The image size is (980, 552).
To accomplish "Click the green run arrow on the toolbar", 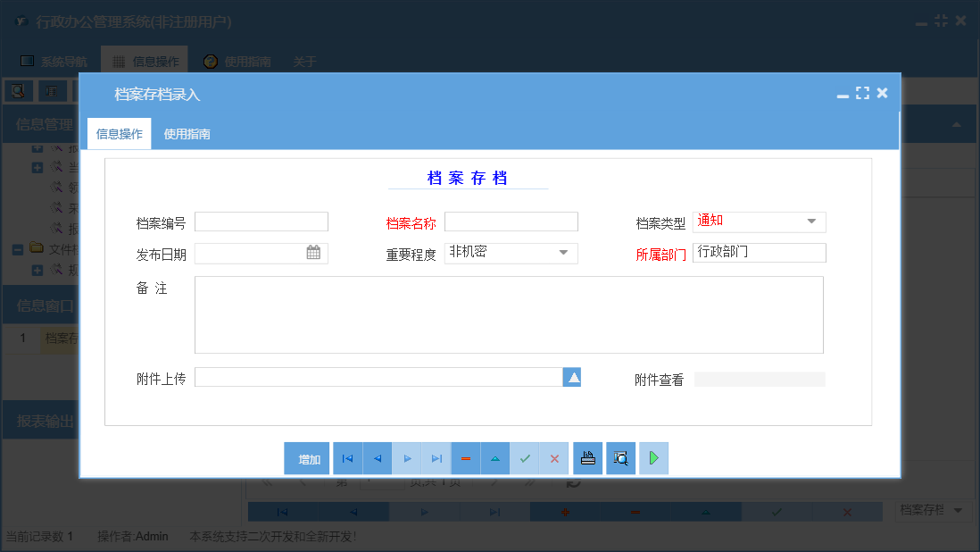I will tap(653, 457).
